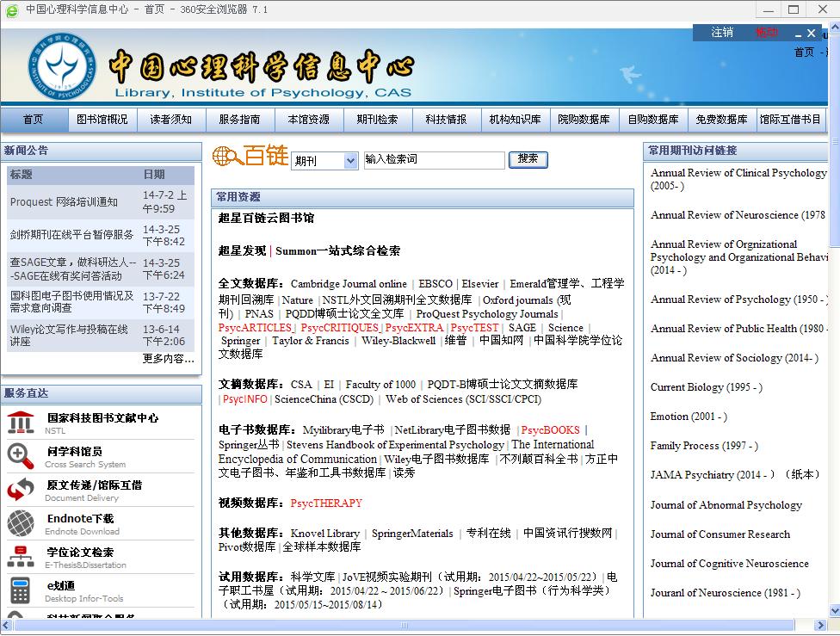Open the 机构知识库 navigation tab
This screenshot has height=636, width=840.
[x=516, y=120]
